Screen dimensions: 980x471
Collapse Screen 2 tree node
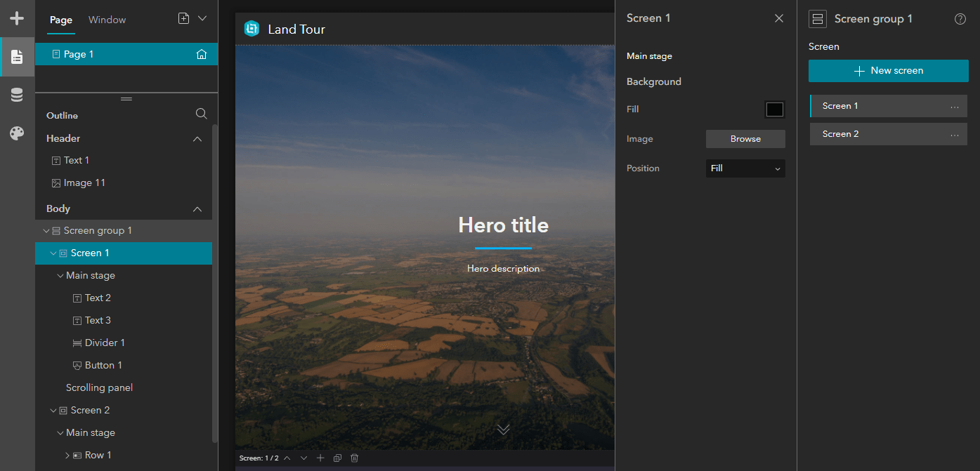coord(53,411)
